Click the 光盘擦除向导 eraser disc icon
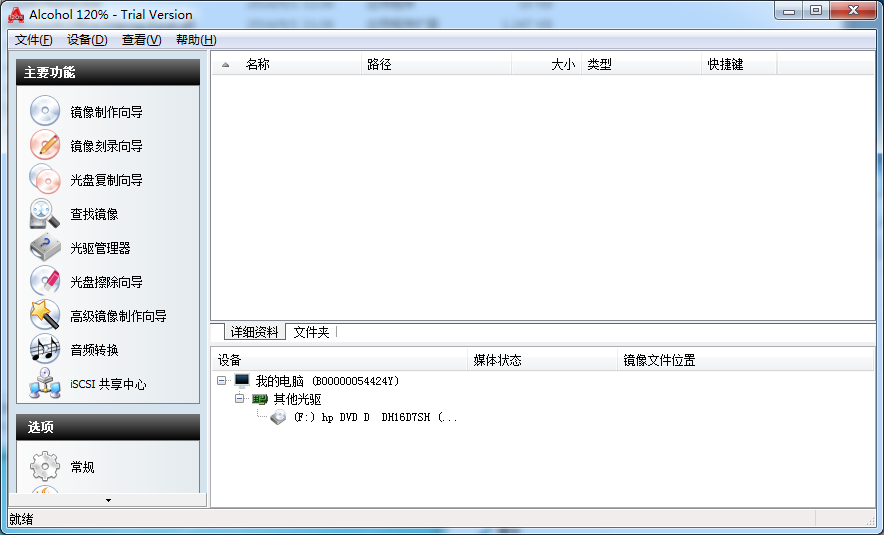 point(45,281)
